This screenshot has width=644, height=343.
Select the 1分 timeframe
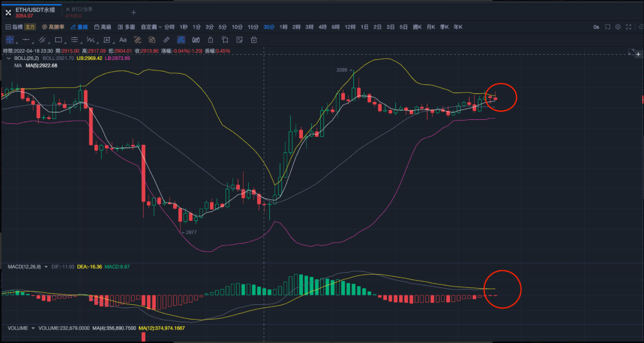pos(197,27)
